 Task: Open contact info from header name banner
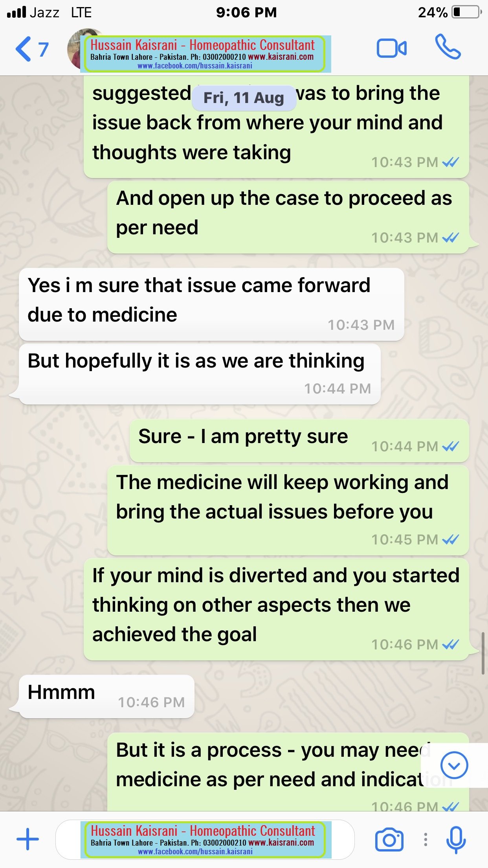tap(205, 54)
